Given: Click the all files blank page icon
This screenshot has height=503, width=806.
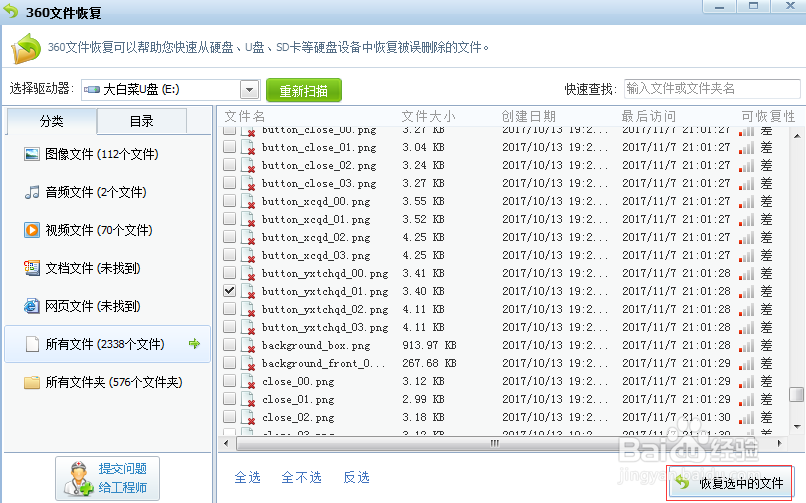Looking at the screenshot, I should pyautogui.click(x=32, y=344).
